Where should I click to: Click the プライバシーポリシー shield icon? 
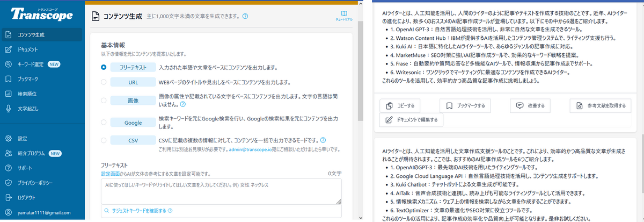coord(8,182)
